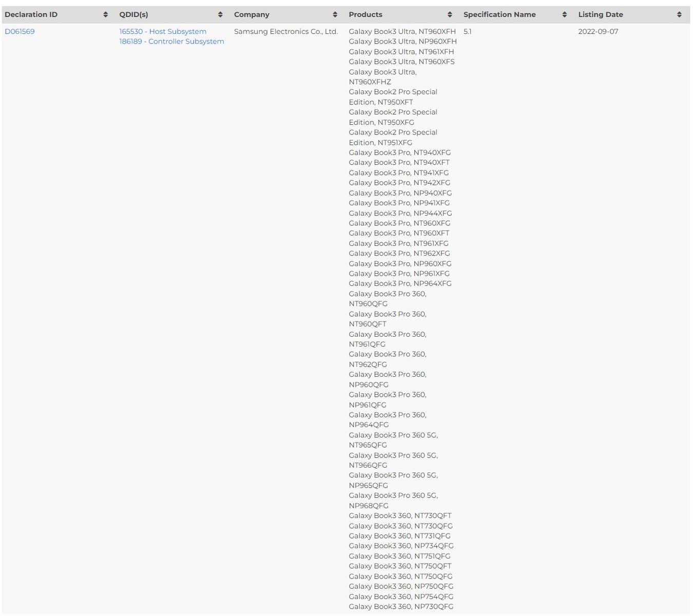Click product Galaxy Book3 Ultra, NT960XFH
Screen dimensions: 693x616
point(402,31)
